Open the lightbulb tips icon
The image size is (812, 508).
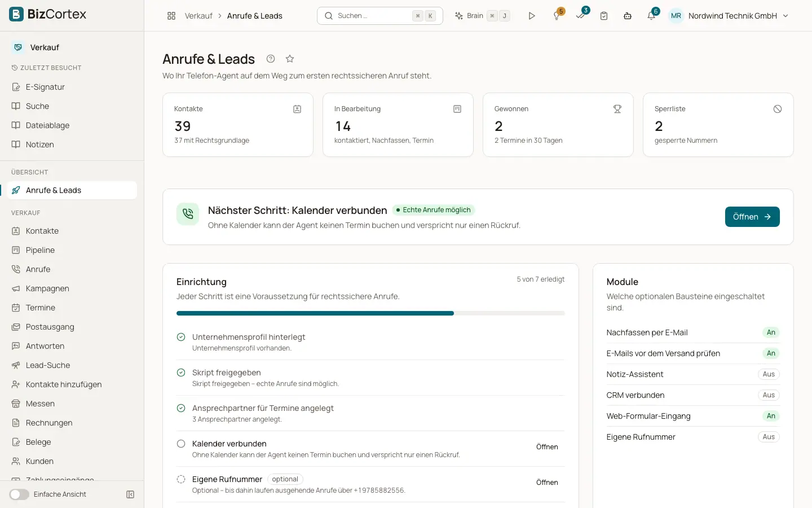pyautogui.click(x=557, y=16)
